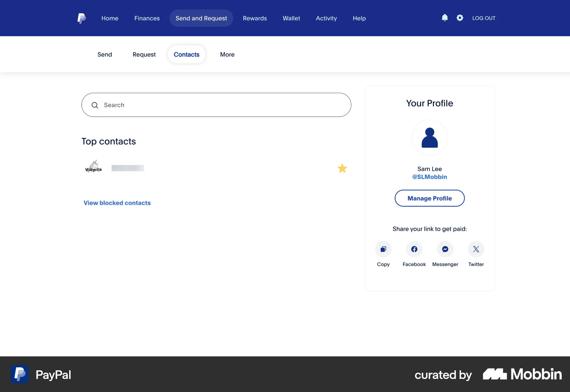Click the profile avatar under Your Profile
This screenshot has width=570, height=392.
[429, 137]
